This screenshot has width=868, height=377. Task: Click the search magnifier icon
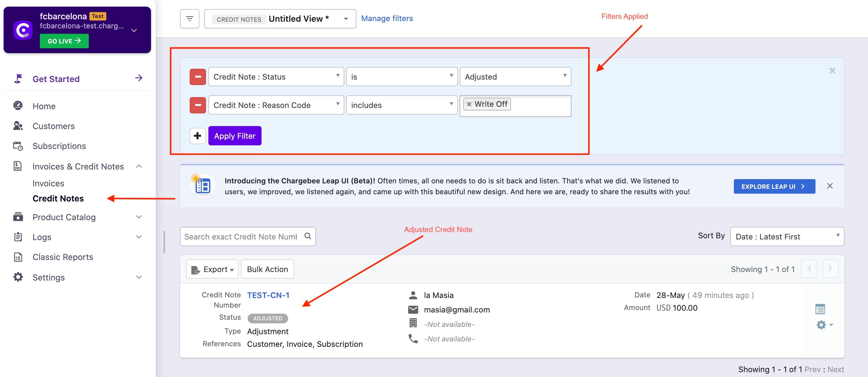point(307,236)
